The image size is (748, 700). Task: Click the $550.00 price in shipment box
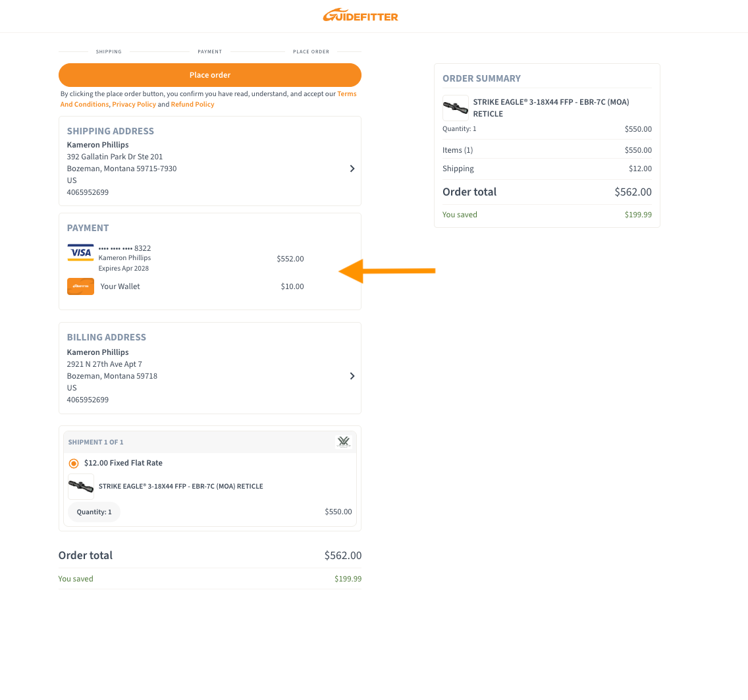(338, 512)
